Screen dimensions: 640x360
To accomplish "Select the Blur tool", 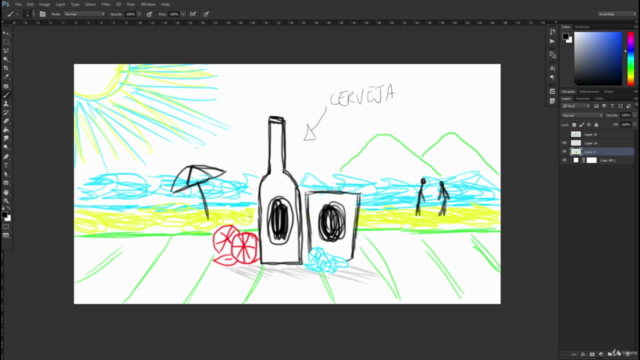I will 6,139.
